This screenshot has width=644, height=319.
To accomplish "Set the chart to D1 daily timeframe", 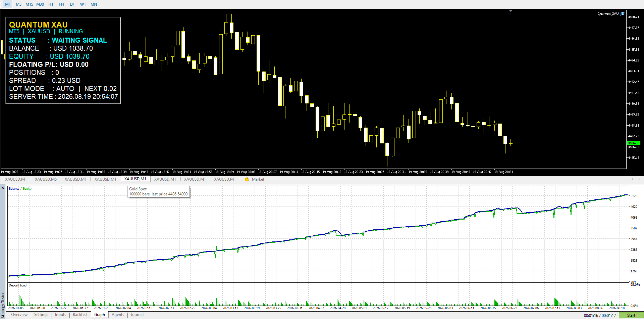I will point(72,4).
